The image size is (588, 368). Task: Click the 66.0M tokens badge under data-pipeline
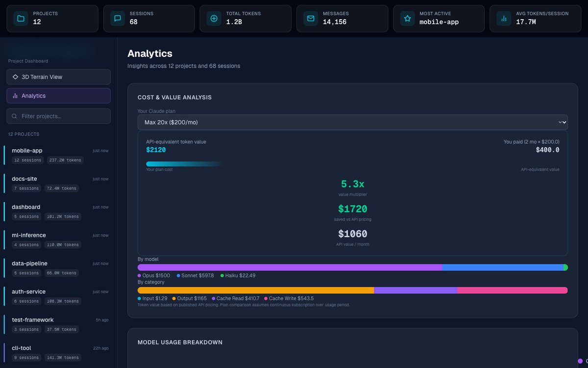pos(61,273)
